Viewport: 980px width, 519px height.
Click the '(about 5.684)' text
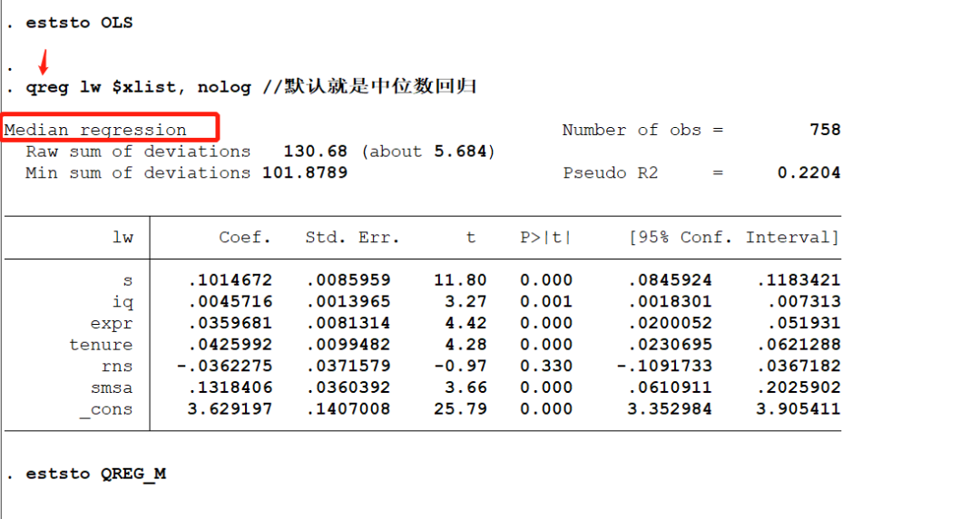tap(428, 152)
